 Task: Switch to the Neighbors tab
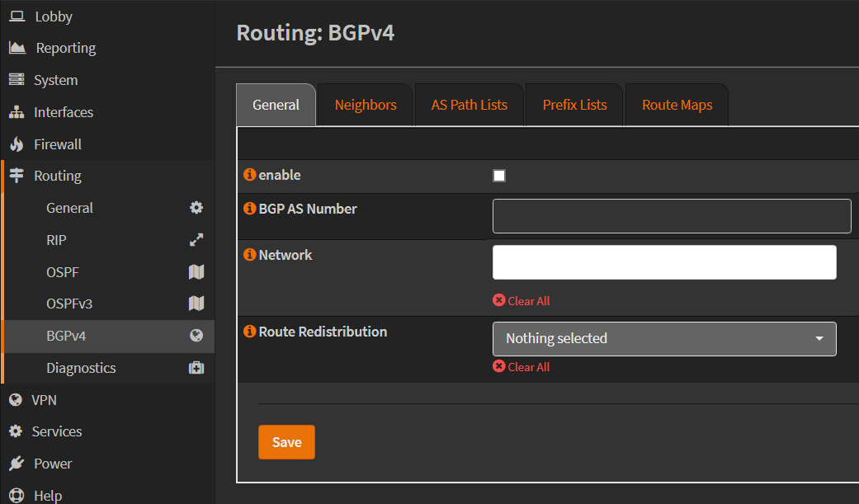[x=365, y=104]
